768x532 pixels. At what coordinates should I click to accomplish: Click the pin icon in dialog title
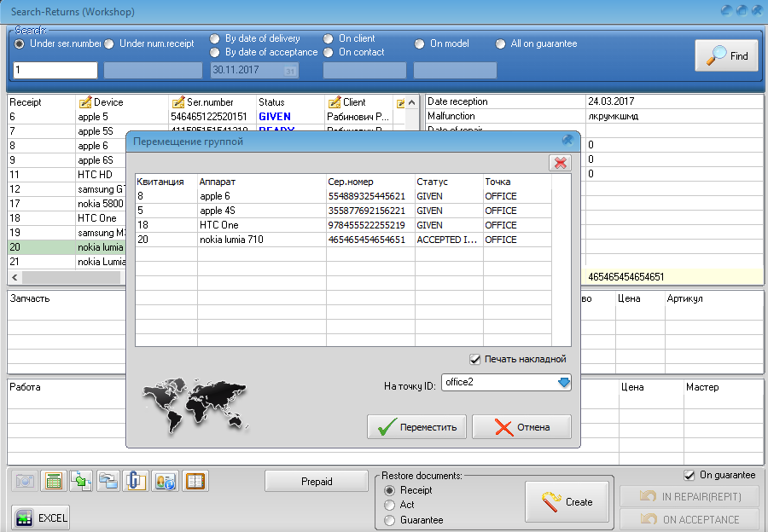point(567,140)
